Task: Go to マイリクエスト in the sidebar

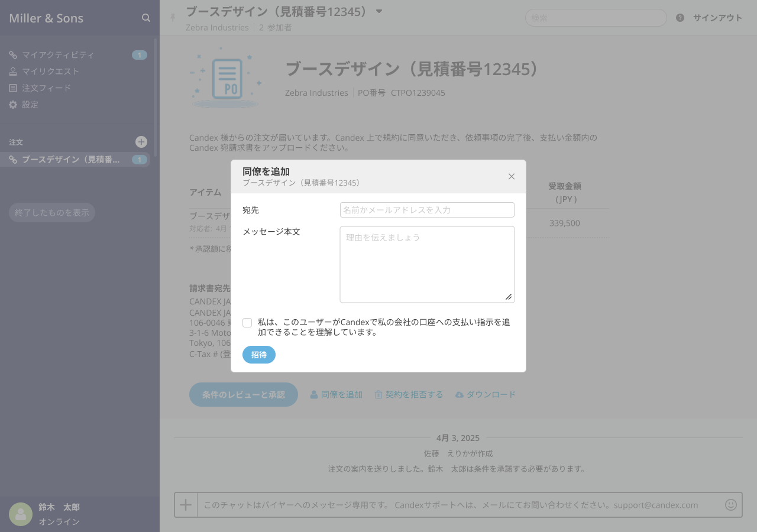Action: [x=51, y=72]
